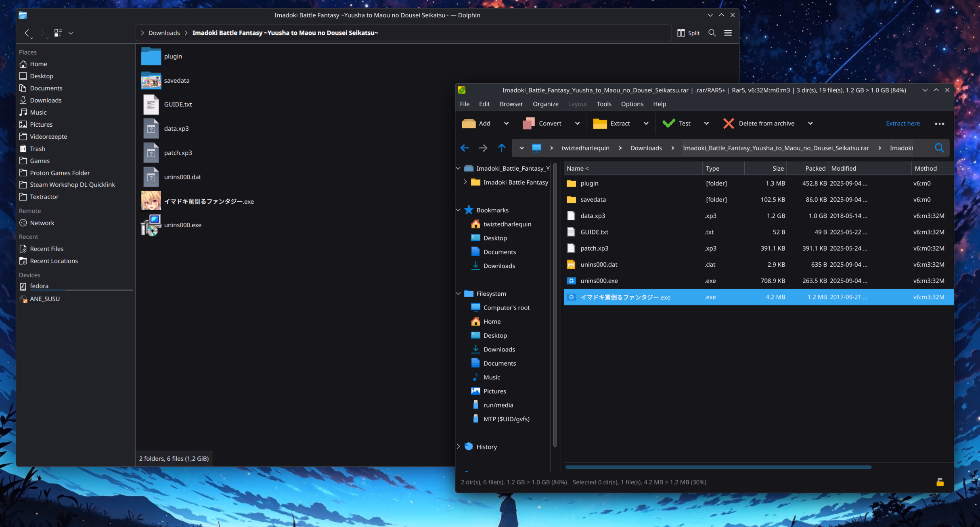Sort file list by Size column
Image resolution: width=980 pixels, height=527 pixels.
(x=778, y=169)
